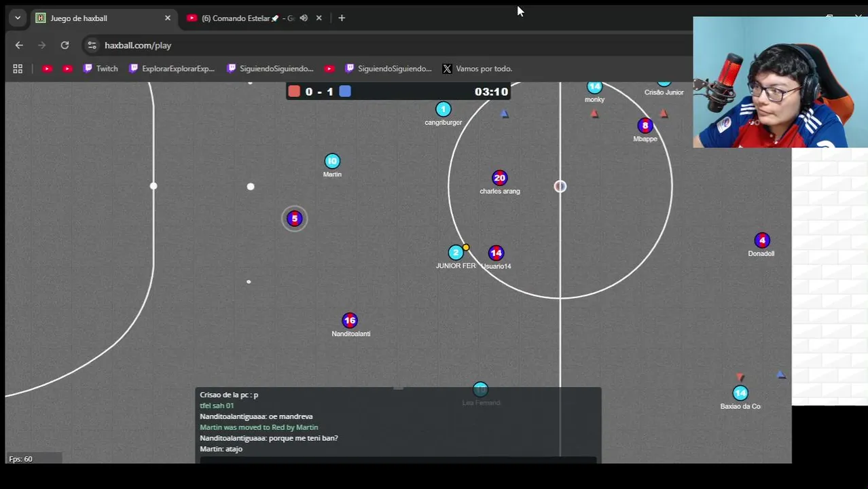Select player 2 JUNIOR FER
Screen dimensions: 868x489
(x=456, y=253)
